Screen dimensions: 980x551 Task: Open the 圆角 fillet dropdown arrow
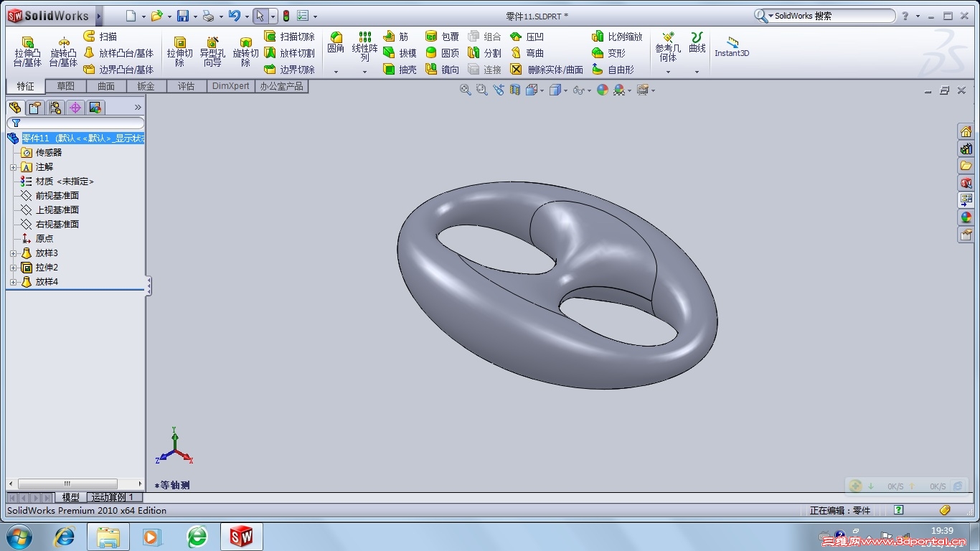tap(336, 72)
